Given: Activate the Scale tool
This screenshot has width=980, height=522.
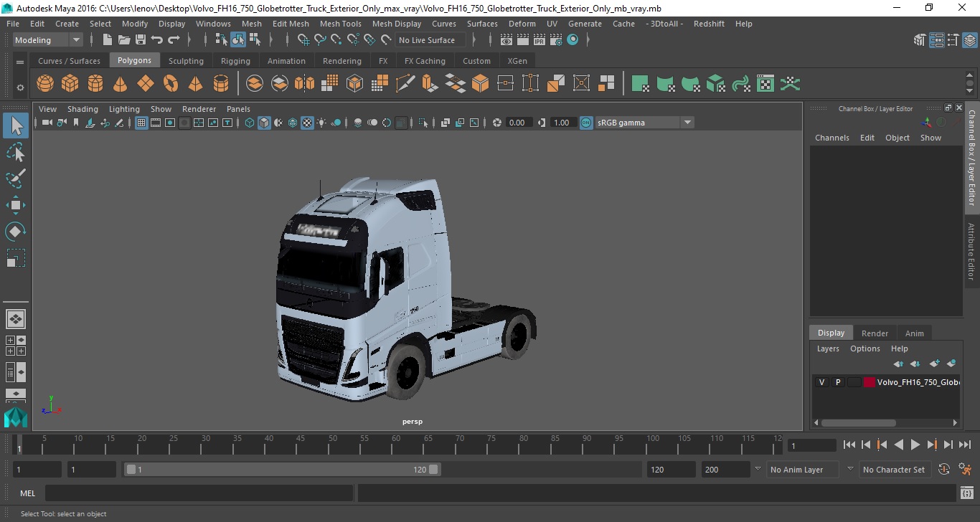Looking at the screenshot, I should [16, 257].
